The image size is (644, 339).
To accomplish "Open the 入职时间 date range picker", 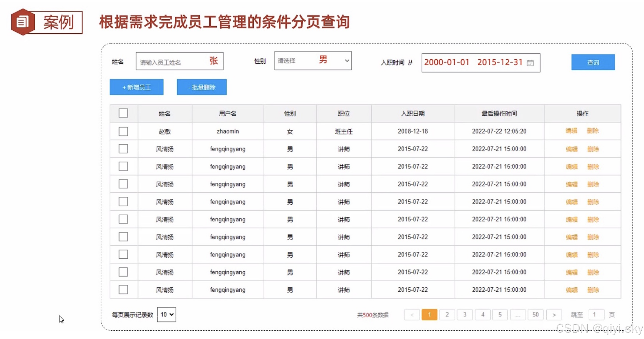I will 475,62.
